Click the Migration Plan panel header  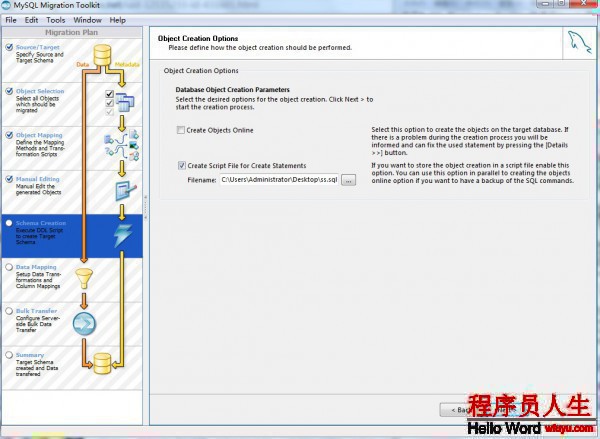point(72,33)
